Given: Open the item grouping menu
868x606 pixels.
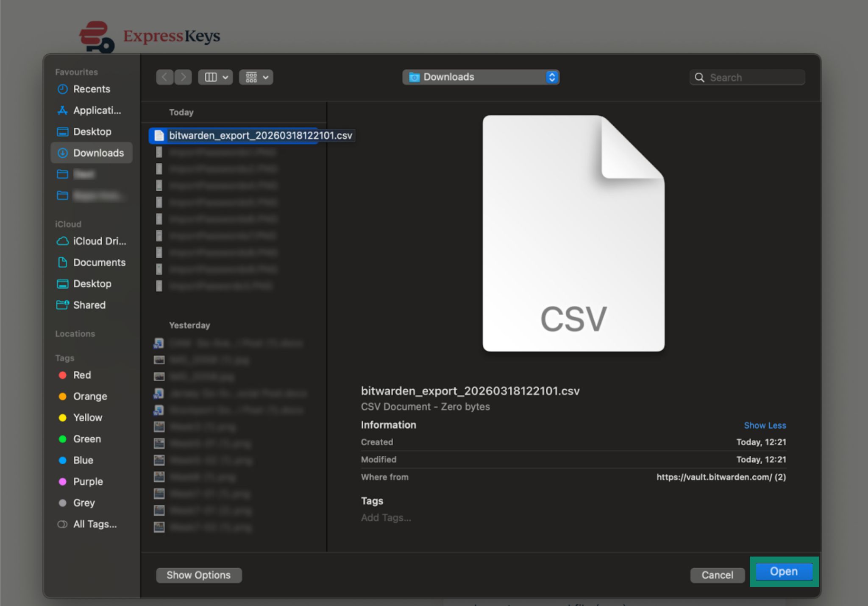Looking at the screenshot, I should (256, 77).
